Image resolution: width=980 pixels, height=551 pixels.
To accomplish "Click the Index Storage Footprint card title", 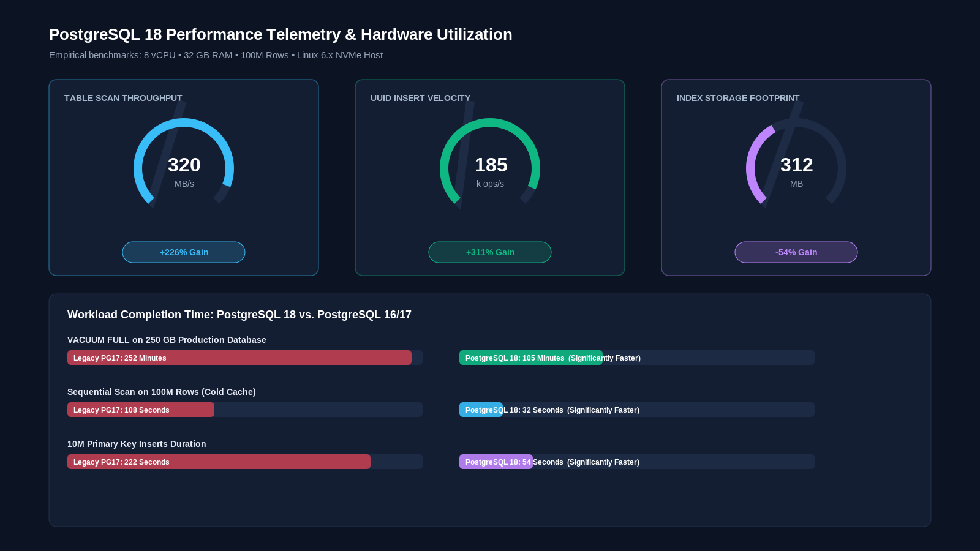I will [x=738, y=98].
